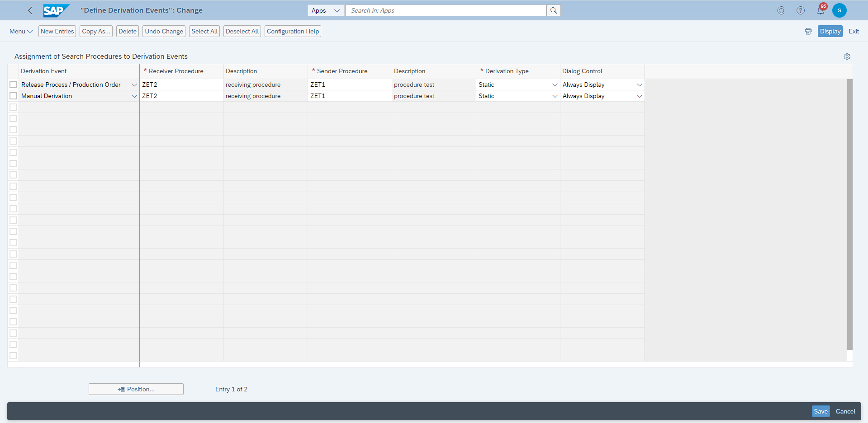Click Undo Change button
The width and height of the screenshot is (868, 423).
164,31
